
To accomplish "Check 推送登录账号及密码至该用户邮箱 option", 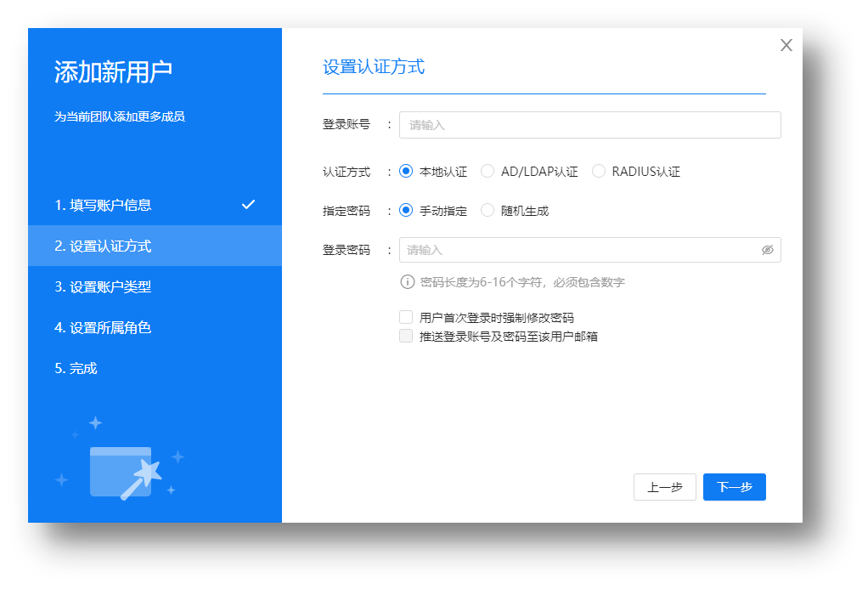I will click(406, 337).
